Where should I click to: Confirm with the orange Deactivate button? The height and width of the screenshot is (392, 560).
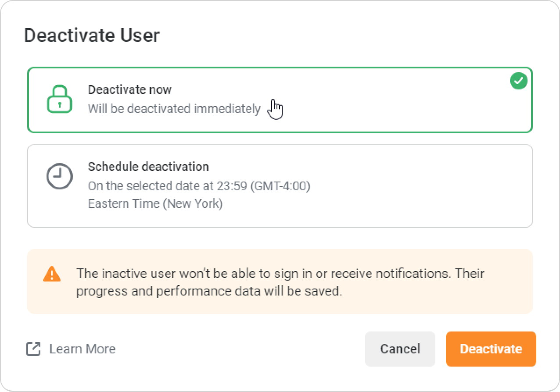point(491,349)
